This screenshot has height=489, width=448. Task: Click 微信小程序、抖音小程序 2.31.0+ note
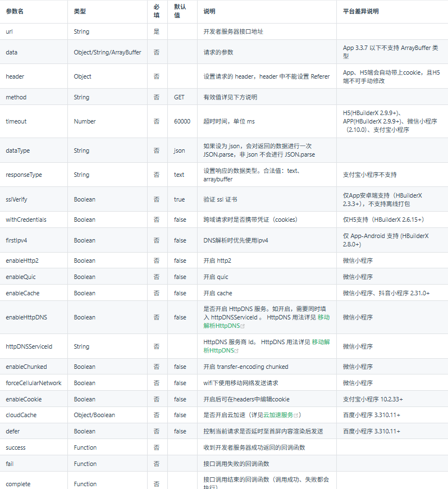(386, 293)
